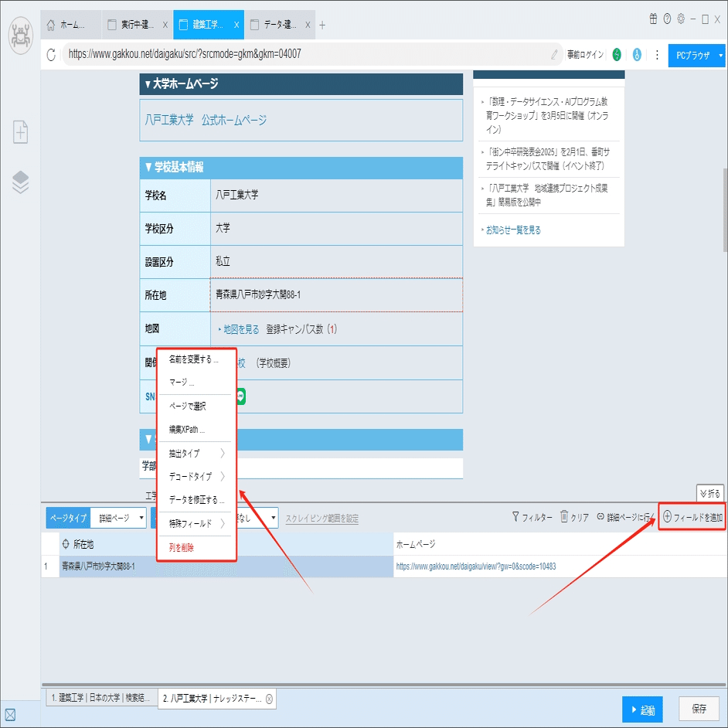728x728 pixels.
Task: Click the blue circular icon in address toolbar
Action: pos(637,55)
